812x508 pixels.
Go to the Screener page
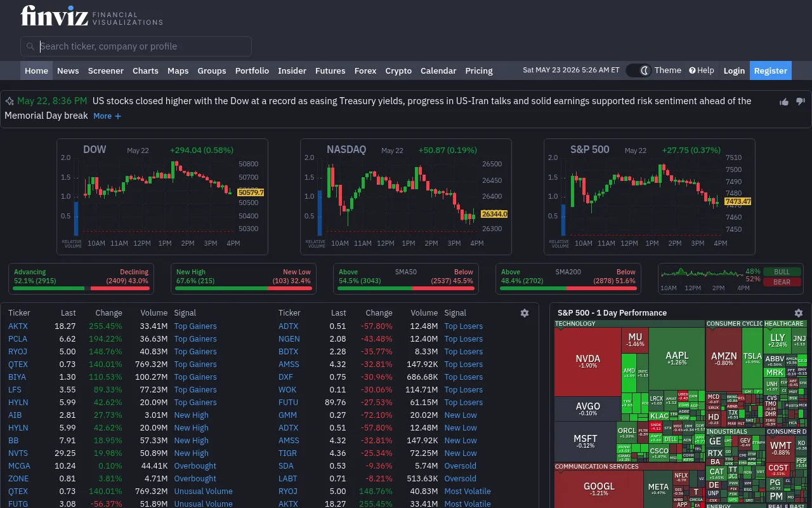click(x=105, y=70)
